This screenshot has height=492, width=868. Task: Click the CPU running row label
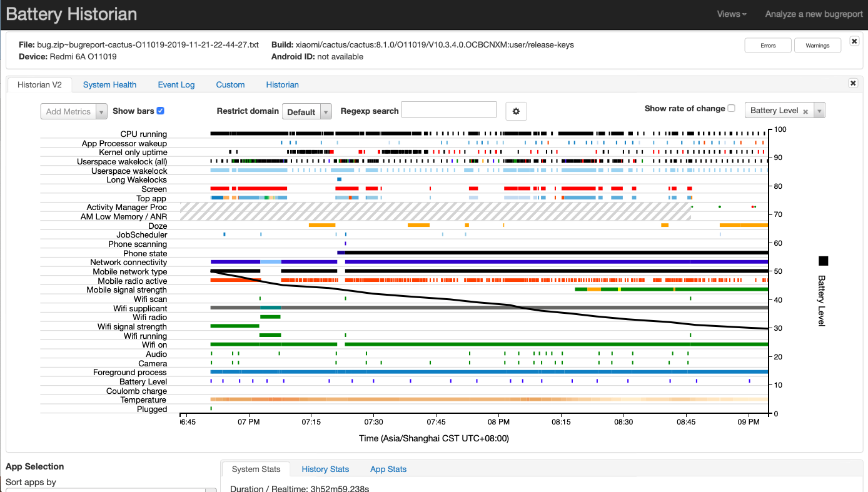[144, 134]
